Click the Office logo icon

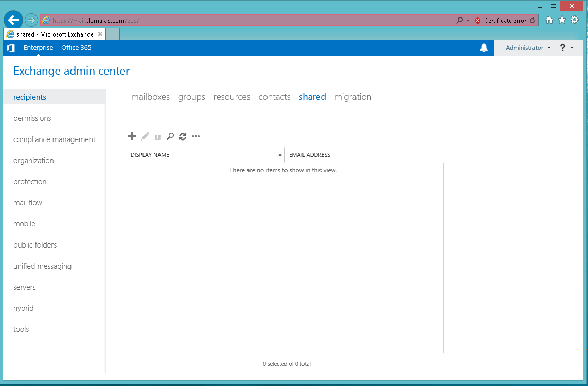[x=11, y=48]
